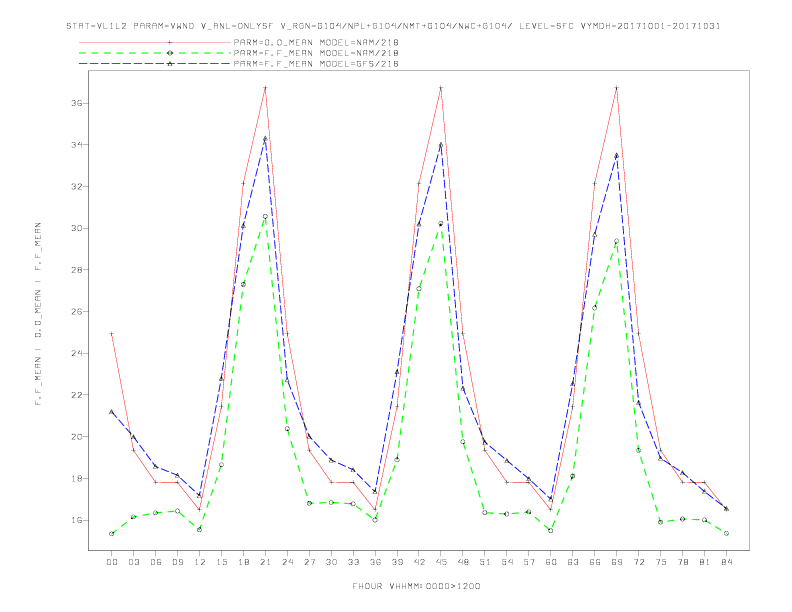Click the green dashed legend line sample
Viewport: 792px width, 612px height.
point(155,53)
